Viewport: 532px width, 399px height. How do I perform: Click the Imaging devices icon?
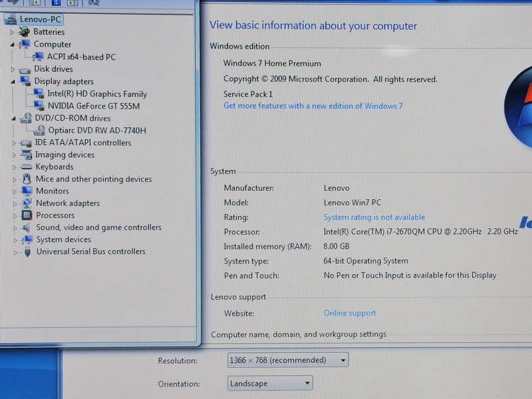click(26, 155)
